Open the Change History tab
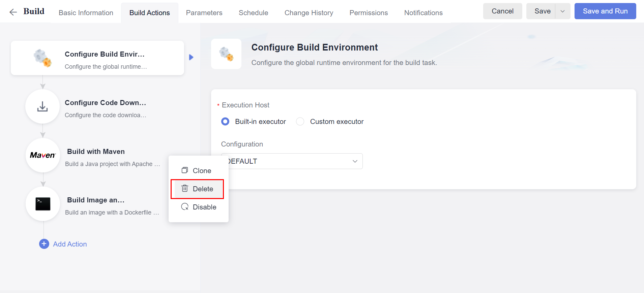The width and height of the screenshot is (644, 293). click(x=309, y=13)
